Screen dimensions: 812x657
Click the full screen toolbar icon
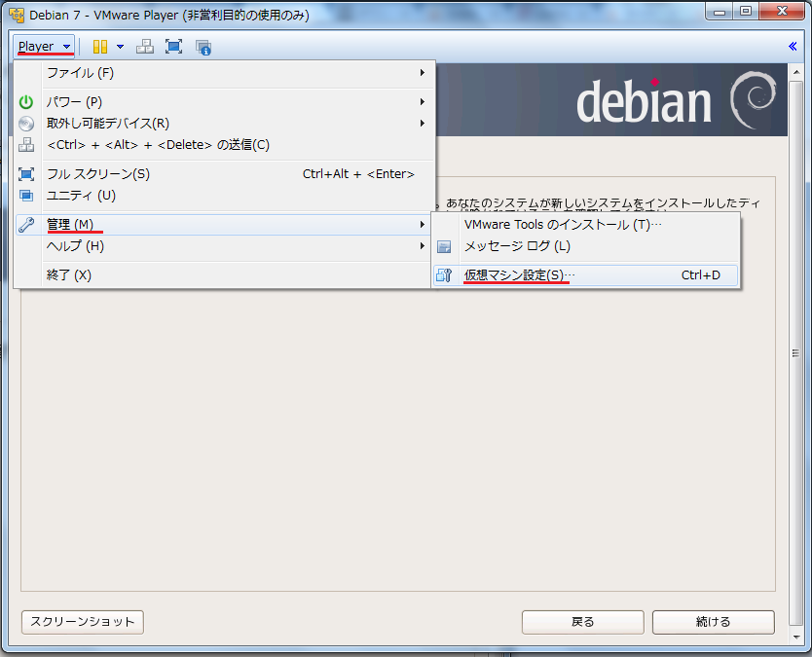click(x=173, y=47)
